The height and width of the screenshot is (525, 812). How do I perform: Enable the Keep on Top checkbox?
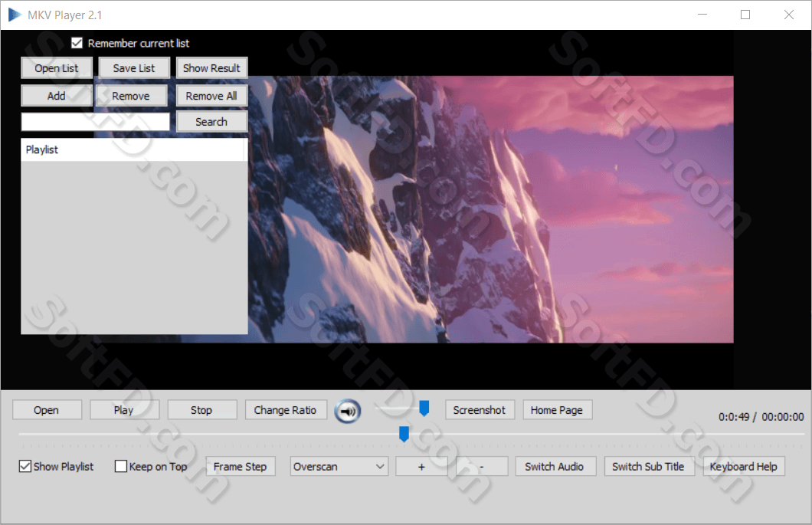[x=121, y=467]
